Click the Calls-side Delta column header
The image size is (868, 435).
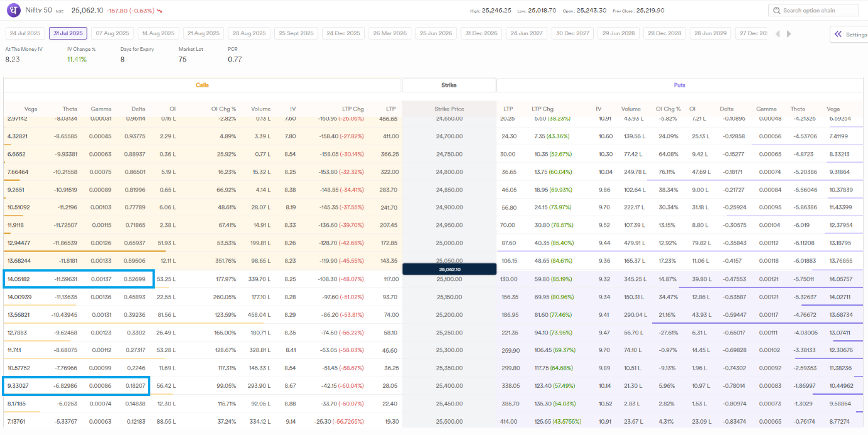pyautogui.click(x=137, y=109)
